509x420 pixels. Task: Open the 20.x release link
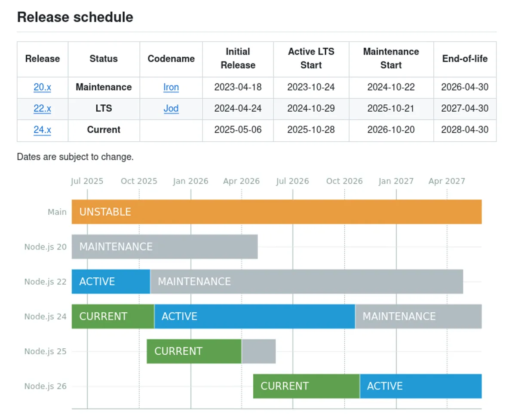point(42,87)
